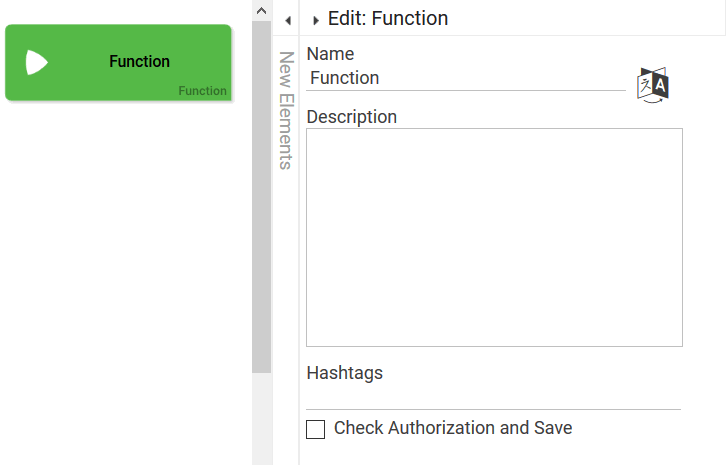
Task: Open the translate icon beside Name field
Action: 653,85
